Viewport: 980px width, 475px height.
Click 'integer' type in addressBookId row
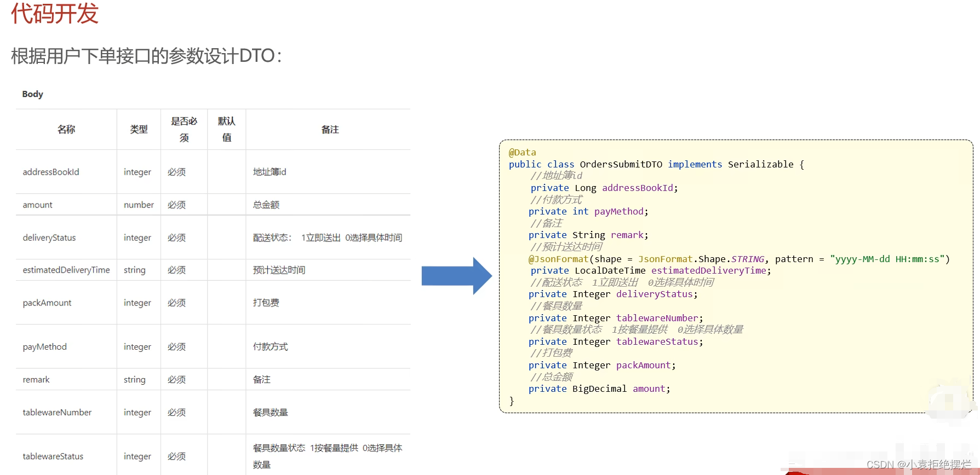point(137,172)
